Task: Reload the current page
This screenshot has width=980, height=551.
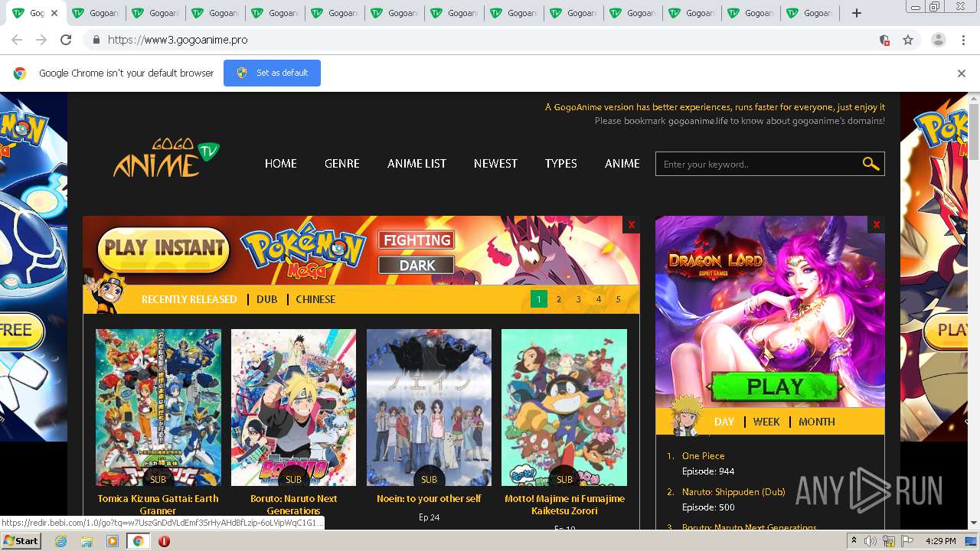Action: click(x=66, y=40)
